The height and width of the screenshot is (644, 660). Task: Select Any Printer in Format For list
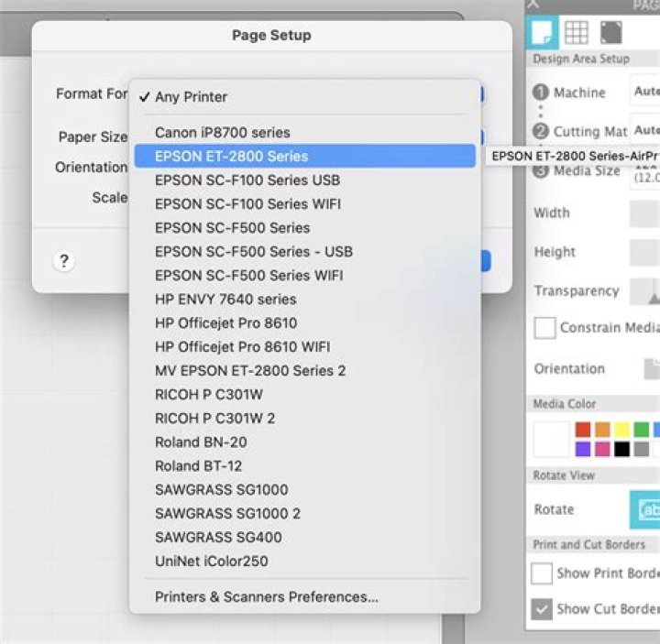pos(304,97)
